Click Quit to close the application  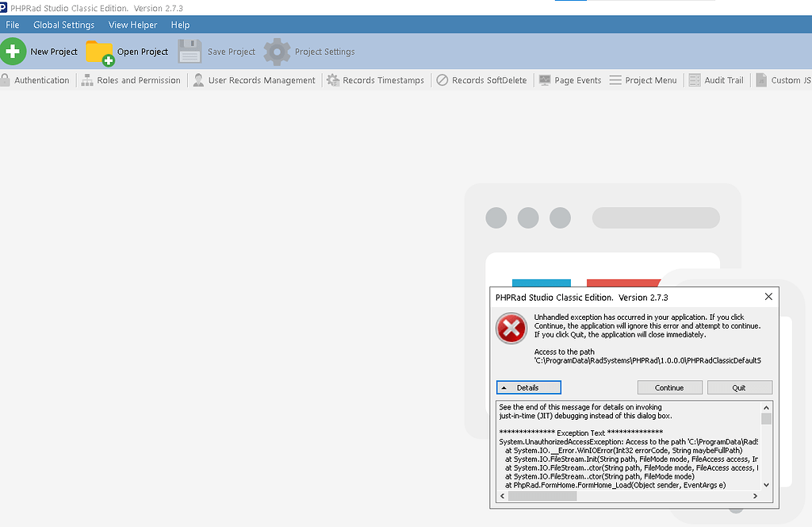coord(740,387)
